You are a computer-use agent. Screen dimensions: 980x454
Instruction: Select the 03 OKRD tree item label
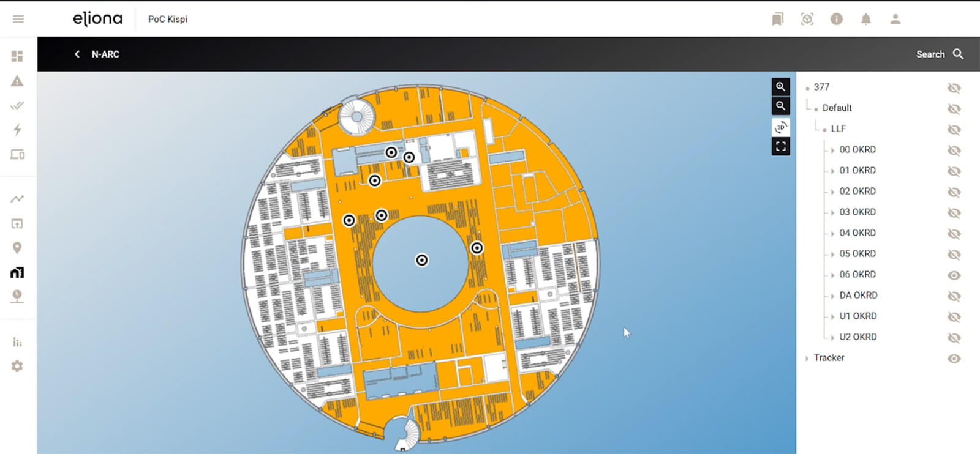858,212
